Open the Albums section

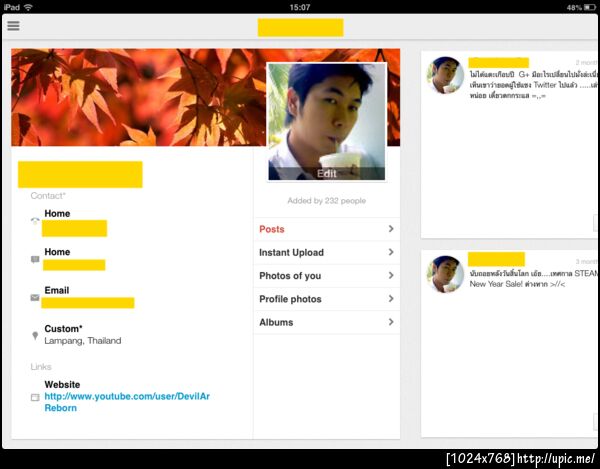pyautogui.click(x=326, y=322)
